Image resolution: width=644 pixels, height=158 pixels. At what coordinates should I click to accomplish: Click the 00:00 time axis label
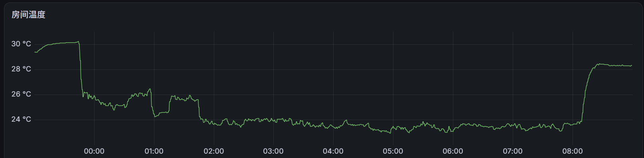pos(94,151)
